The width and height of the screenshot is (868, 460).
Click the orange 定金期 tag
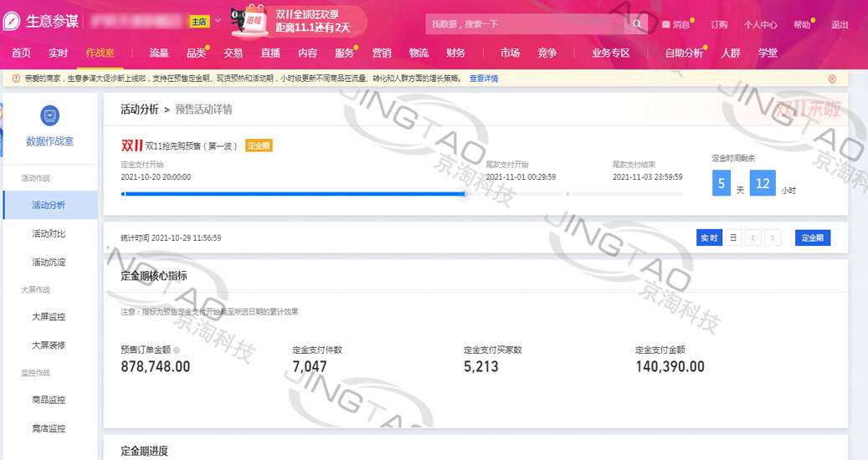pyautogui.click(x=259, y=146)
